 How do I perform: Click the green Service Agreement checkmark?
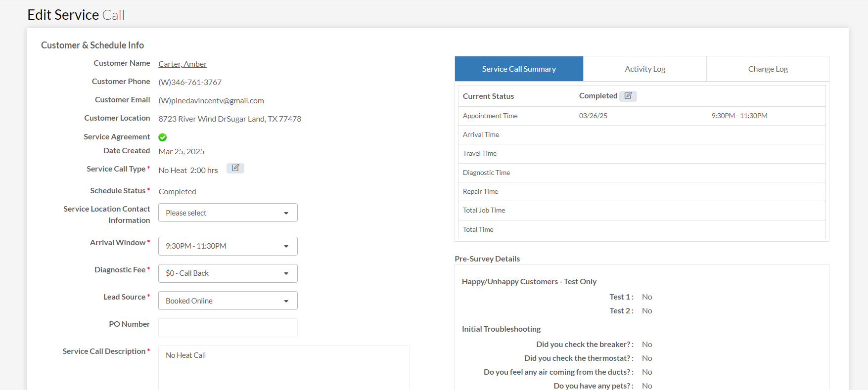[162, 137]
